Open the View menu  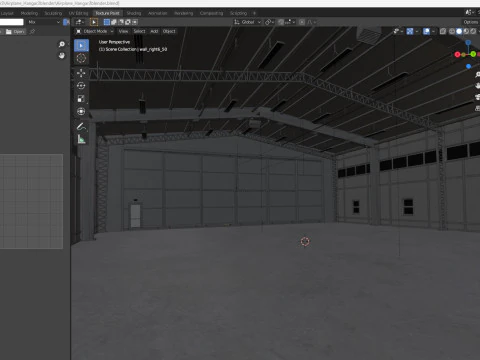click(123, 31)
